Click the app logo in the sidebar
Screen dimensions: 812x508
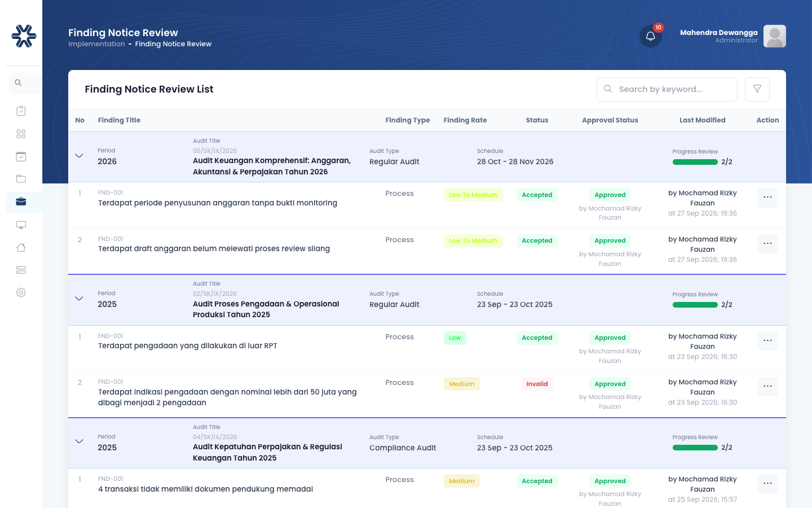(x=24, y=36)
